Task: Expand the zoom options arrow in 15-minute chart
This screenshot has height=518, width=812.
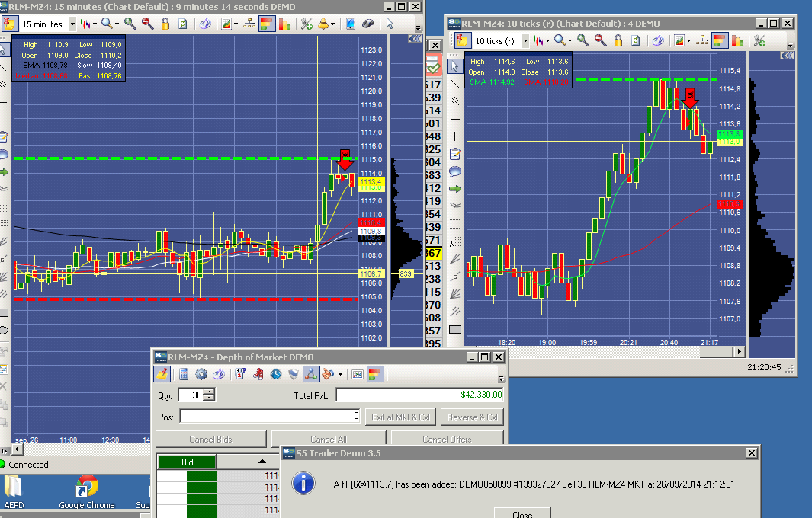Action: (x=117, y=24)
